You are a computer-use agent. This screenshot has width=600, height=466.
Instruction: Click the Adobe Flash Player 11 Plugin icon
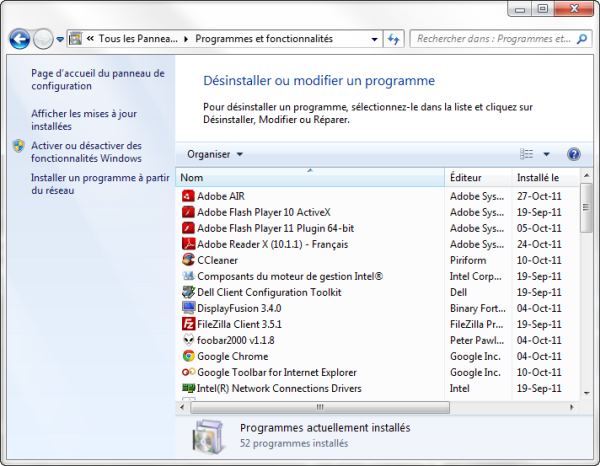(188, 228)
